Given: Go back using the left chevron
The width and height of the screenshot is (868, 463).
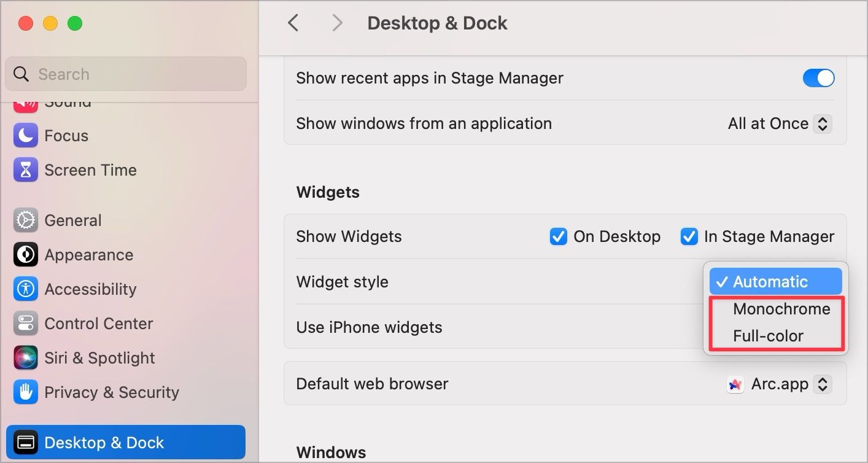Looking at the screenshot, I should click(x=293, y=23).
